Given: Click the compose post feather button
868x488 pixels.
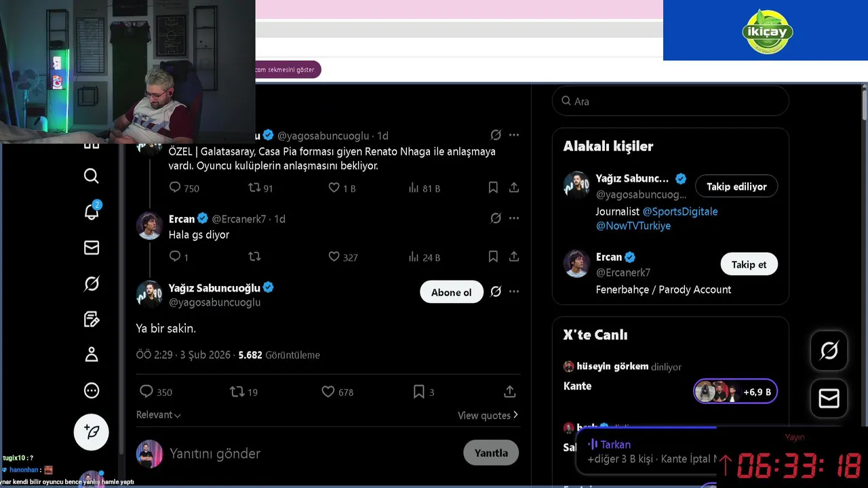Looking at the screenshot, I should tap(92, 432).
